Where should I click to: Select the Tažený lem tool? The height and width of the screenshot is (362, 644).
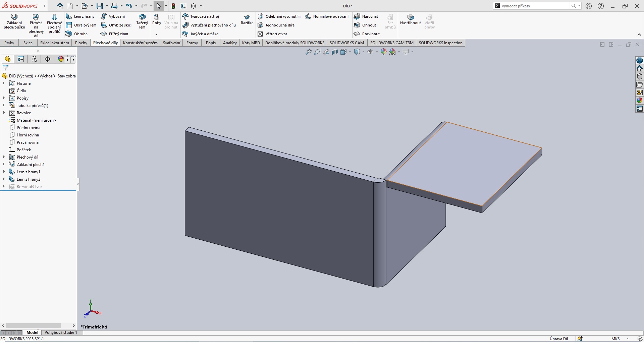tap(142, 21)
